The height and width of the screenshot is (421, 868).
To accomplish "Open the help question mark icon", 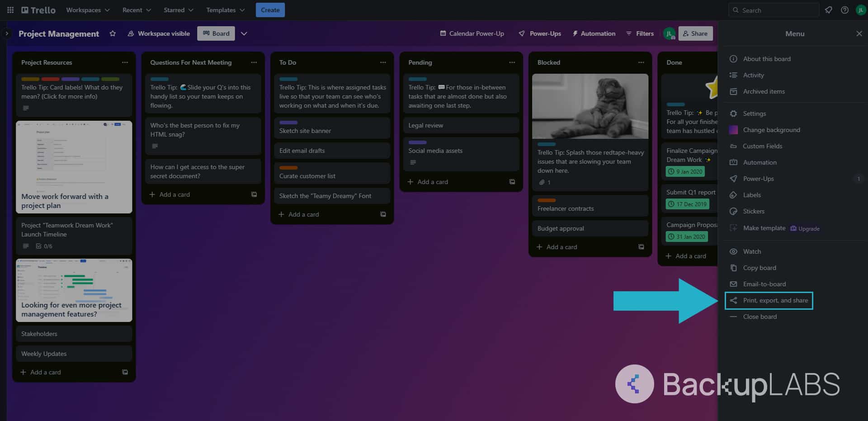I will pos(844,10).
